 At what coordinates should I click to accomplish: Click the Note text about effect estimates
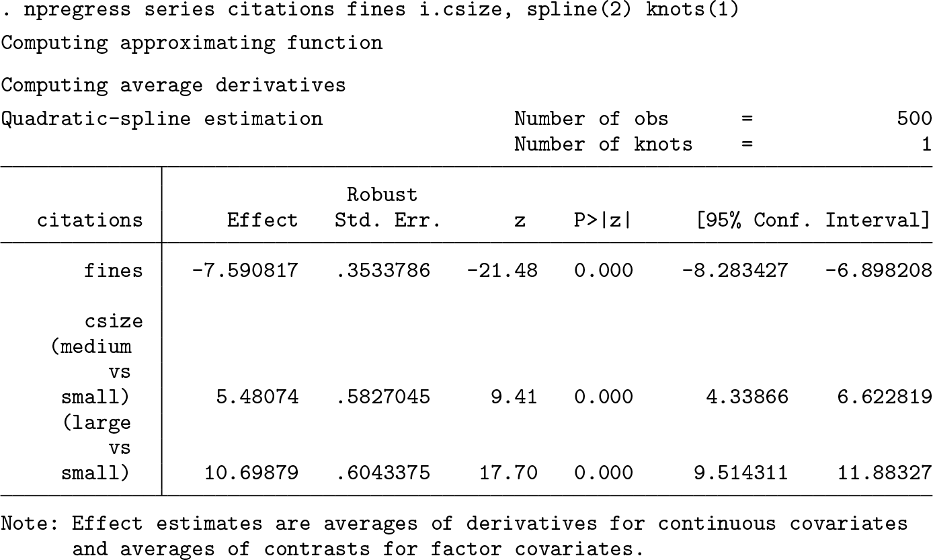[454, 536]
